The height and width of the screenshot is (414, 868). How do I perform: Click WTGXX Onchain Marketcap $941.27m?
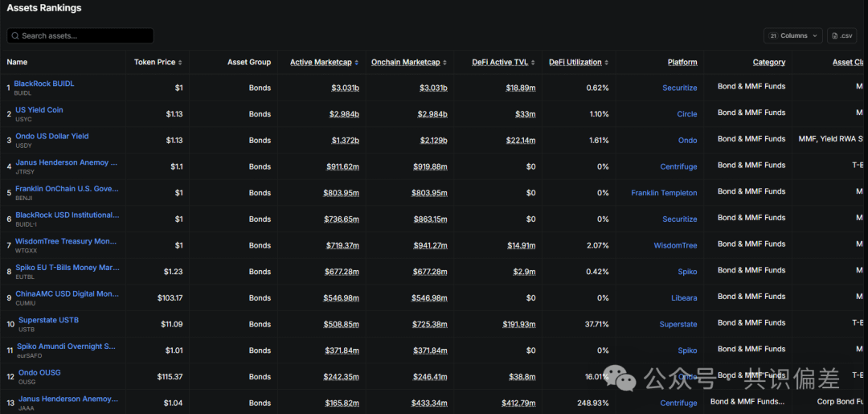430,246
